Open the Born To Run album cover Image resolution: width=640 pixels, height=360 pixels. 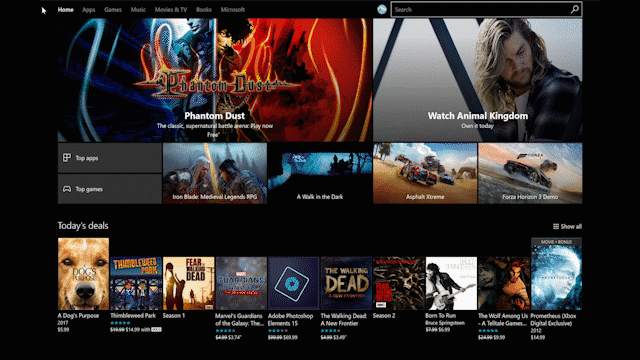(451, 283)
